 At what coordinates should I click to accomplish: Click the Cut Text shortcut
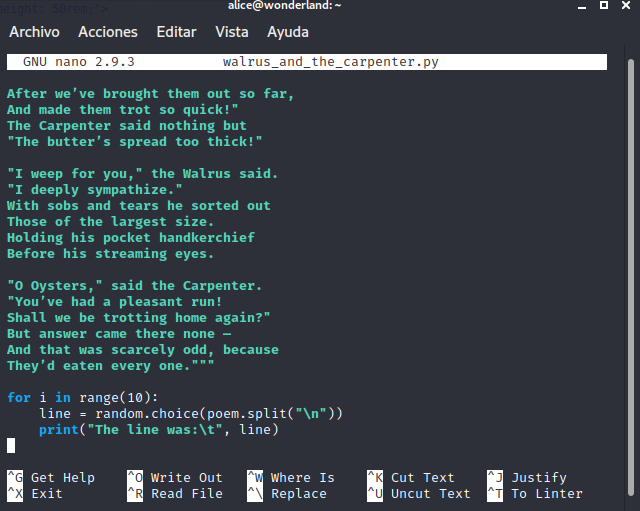coord(422,478)
